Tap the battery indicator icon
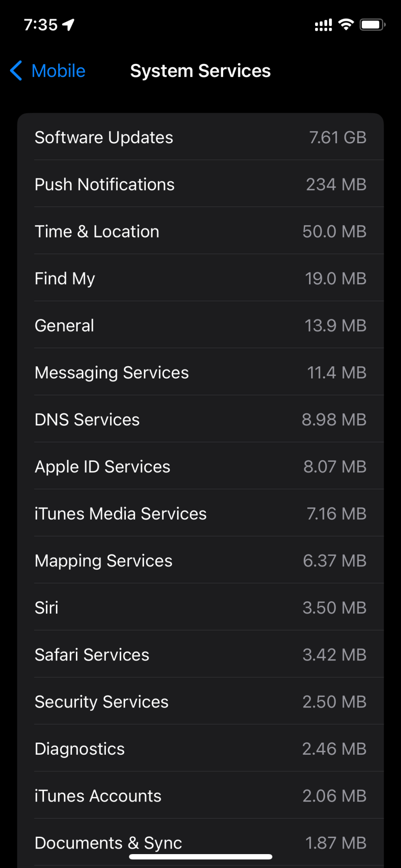Viewport: 401px width, 868px height. (x=372, y=25)
